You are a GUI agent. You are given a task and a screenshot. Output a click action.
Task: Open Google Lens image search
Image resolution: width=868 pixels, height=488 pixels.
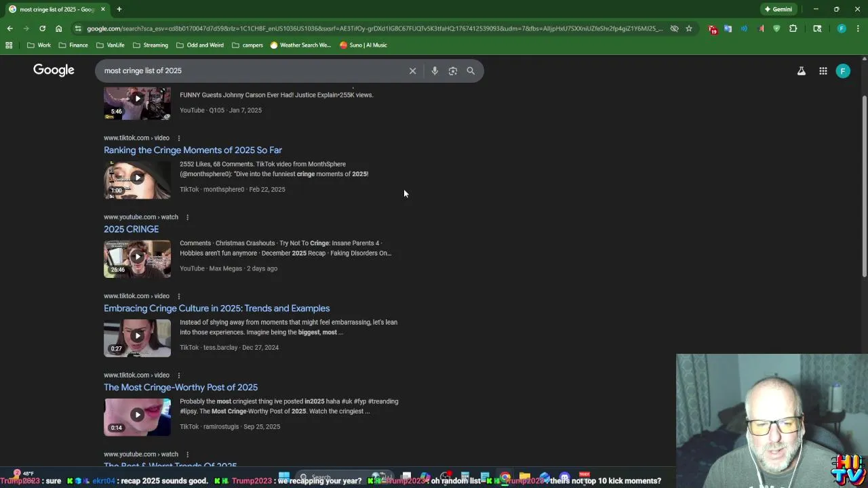pos(453,70)
